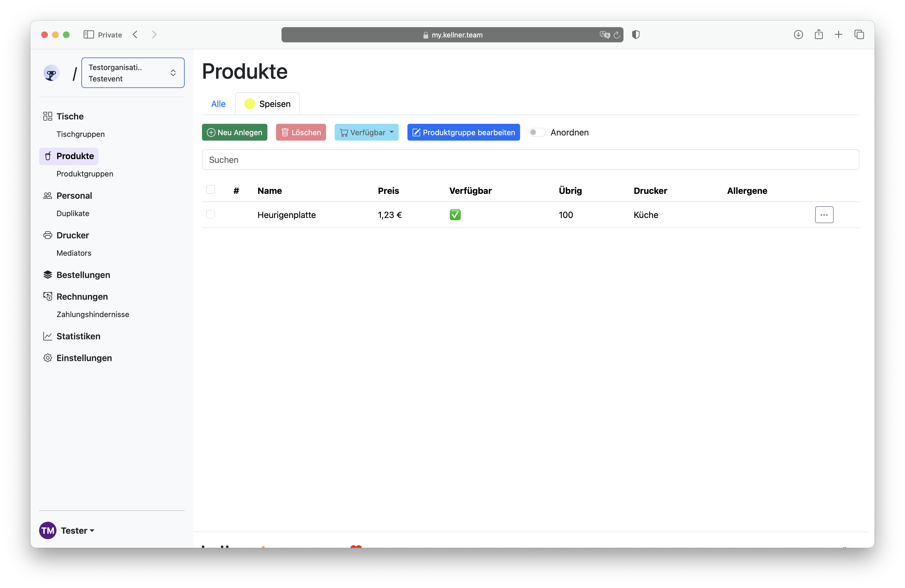Select all products via header checkbox
905x588 pixels.
tap(211, 189)
